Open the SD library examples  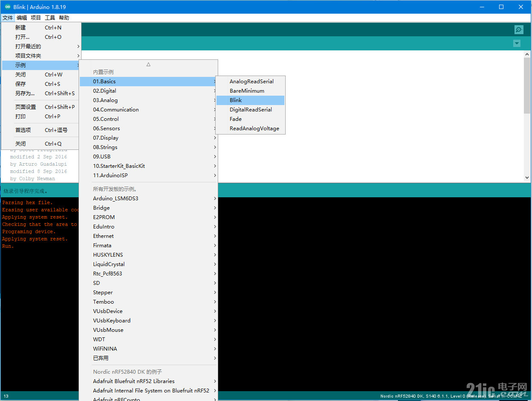click(x=149, y=283)
